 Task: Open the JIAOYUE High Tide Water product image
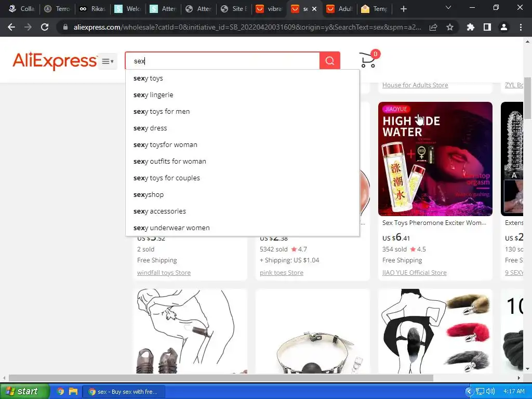tap(435, 159)
